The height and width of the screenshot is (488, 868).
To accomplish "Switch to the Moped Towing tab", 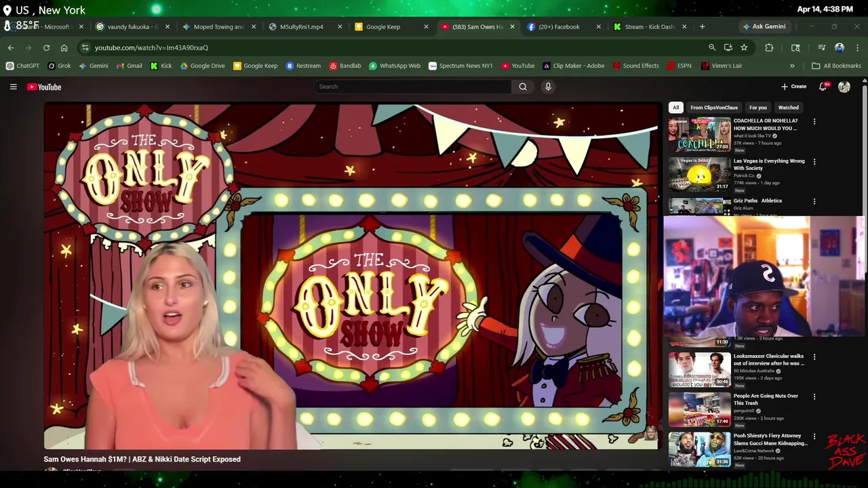I will point(218,26).
